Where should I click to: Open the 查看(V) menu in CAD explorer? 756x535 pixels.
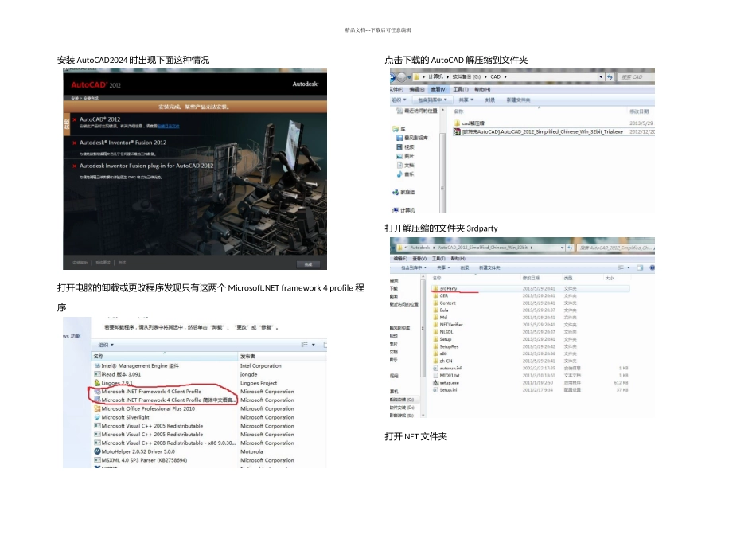tap(438, 89)
